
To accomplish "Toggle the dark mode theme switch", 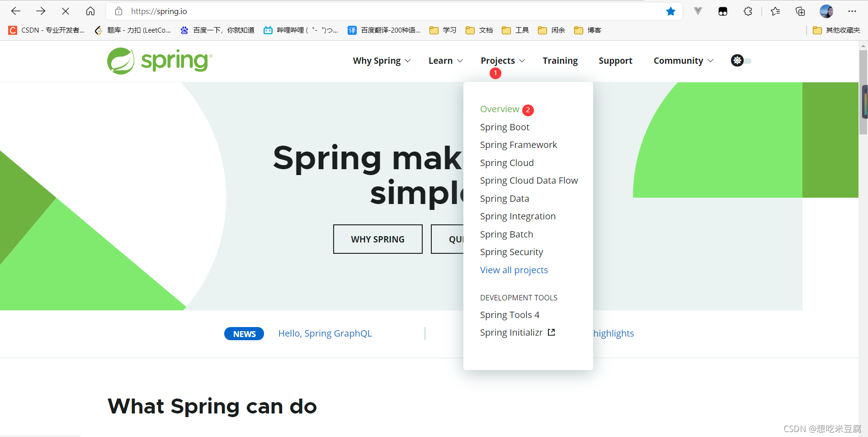I will (741, 61).
